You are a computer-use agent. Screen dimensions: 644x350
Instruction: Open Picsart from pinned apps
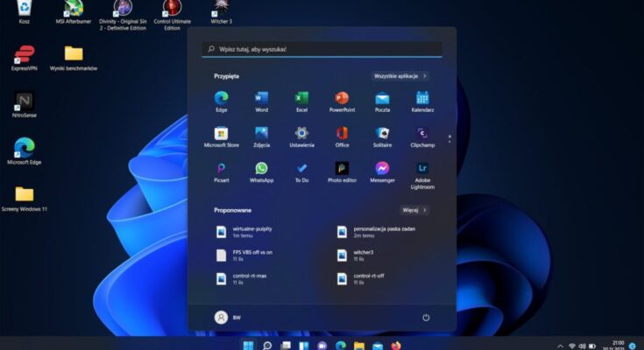pyautogui.click(x=221, y=168)
